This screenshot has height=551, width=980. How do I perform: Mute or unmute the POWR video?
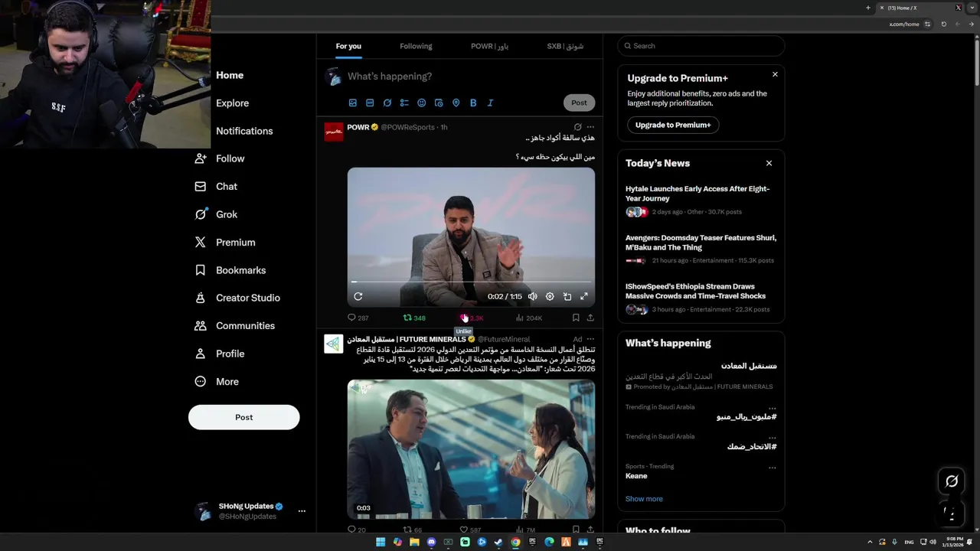click(533, 296)
